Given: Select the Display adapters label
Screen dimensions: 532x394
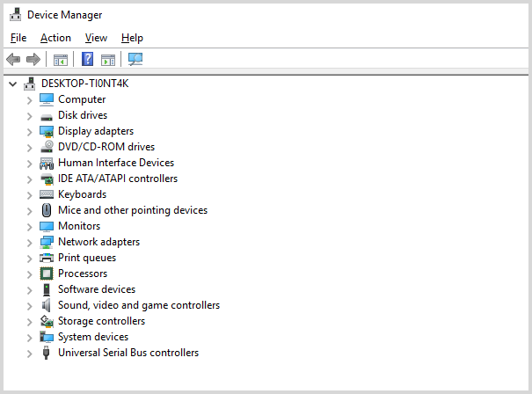Looking at the screenshot, I should [96, 131].
